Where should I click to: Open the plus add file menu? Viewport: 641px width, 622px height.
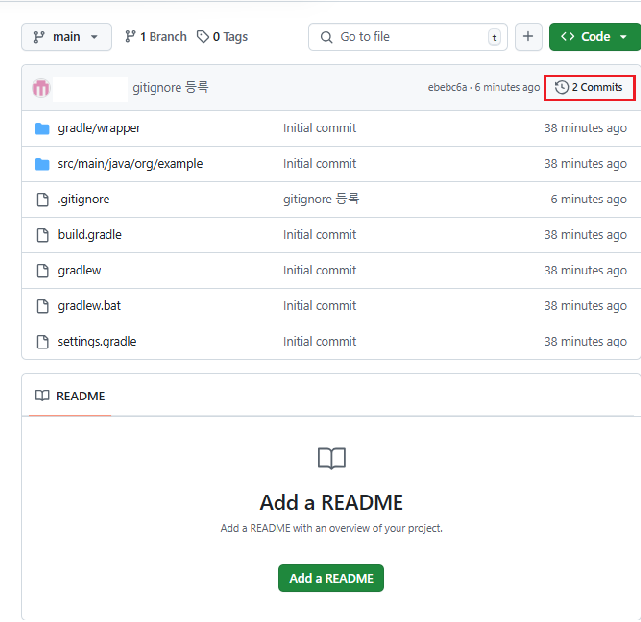[x=528, y=37]
